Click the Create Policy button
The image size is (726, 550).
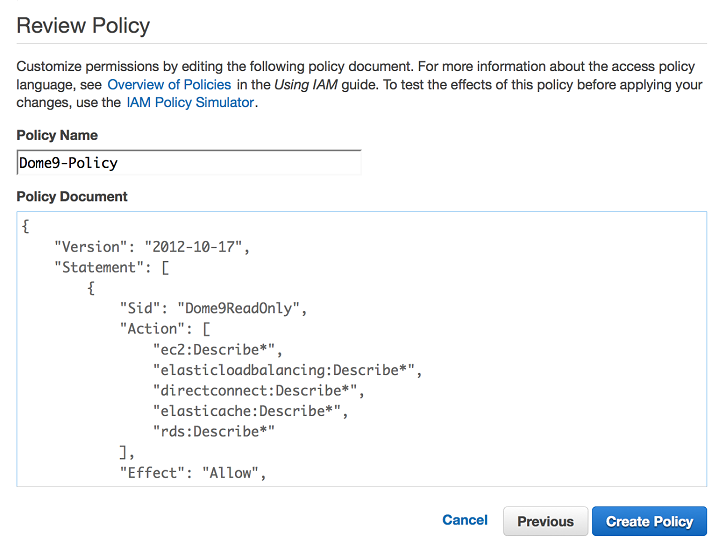coord(649,521)
